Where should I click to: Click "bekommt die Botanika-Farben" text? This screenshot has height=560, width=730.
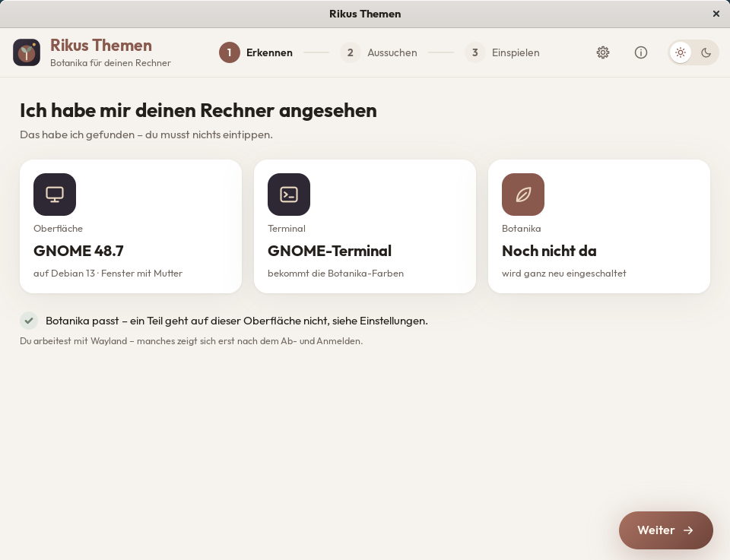[335, 274]
